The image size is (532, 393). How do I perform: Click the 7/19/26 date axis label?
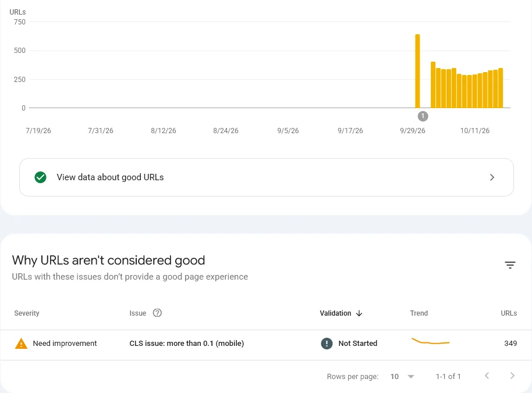[38, 130]
